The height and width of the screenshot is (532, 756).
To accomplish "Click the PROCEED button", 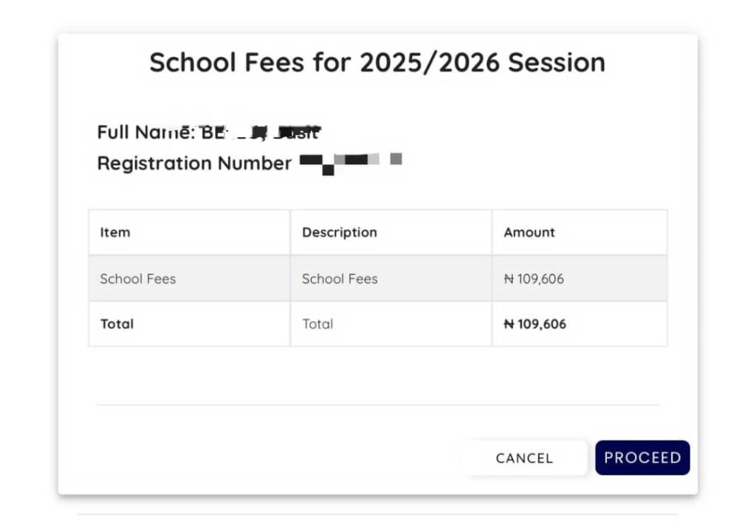I will tap(642, 457).
